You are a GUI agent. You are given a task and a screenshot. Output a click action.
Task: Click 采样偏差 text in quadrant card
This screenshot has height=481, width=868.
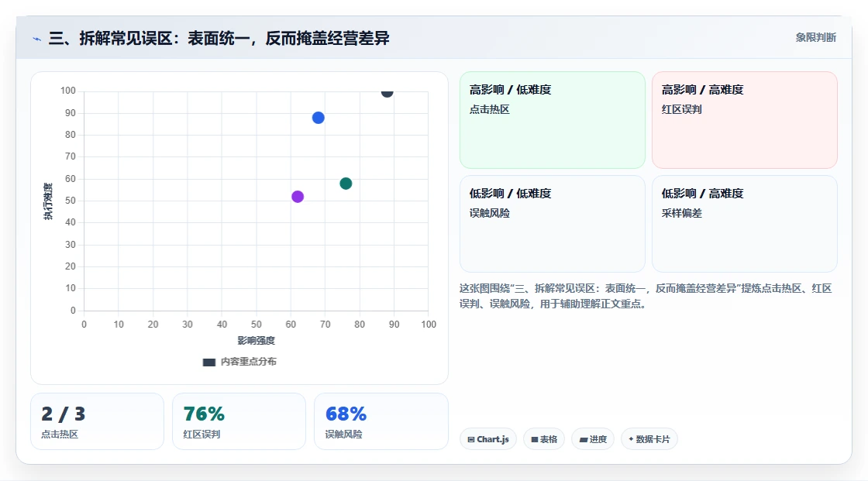pyautogui.click(x=681, y=213)
